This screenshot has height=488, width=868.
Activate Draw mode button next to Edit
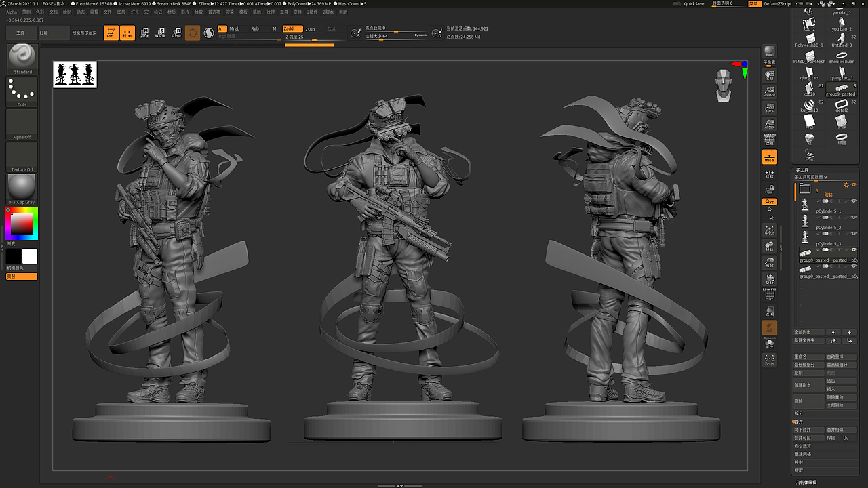pos(127,33)
